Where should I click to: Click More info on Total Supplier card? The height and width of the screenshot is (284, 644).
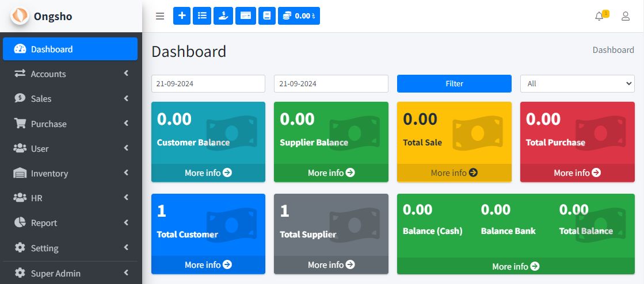click(x=331, y=264)
